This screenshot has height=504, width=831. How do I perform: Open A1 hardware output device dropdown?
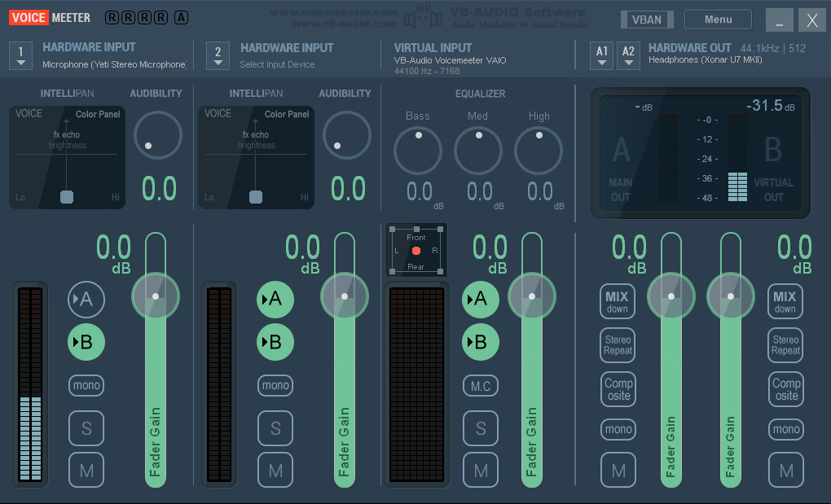click(x=602, y=55)
